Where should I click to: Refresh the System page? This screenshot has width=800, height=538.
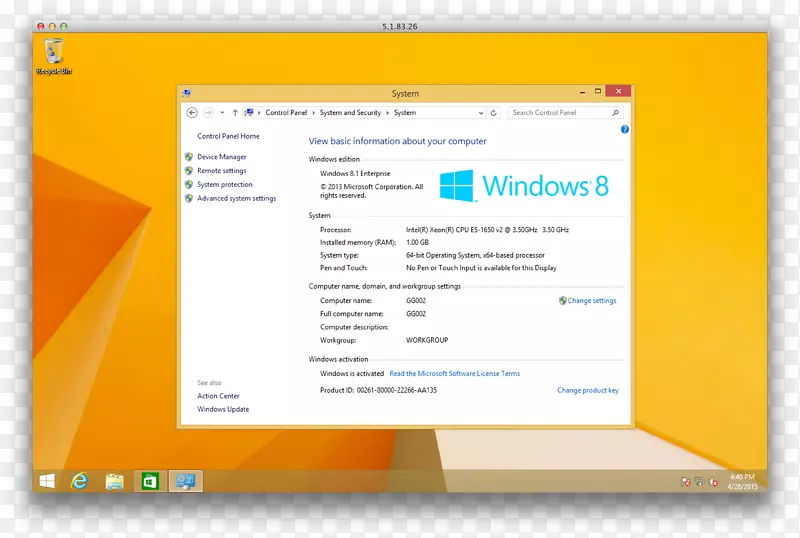(493, 113)
